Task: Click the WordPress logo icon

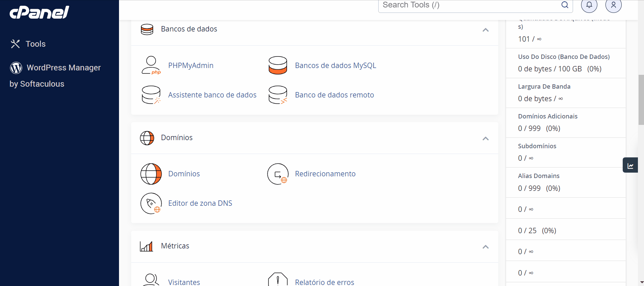Action: [x=16, y=68]
